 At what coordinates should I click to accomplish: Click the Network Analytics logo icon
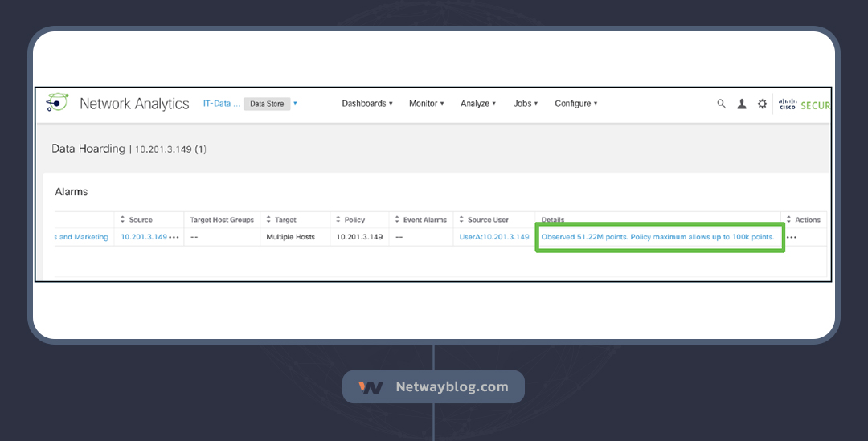58,104
